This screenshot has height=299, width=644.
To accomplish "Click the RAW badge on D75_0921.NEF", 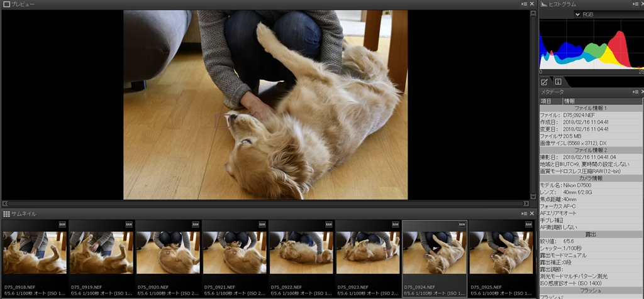I will coord(262,224).
